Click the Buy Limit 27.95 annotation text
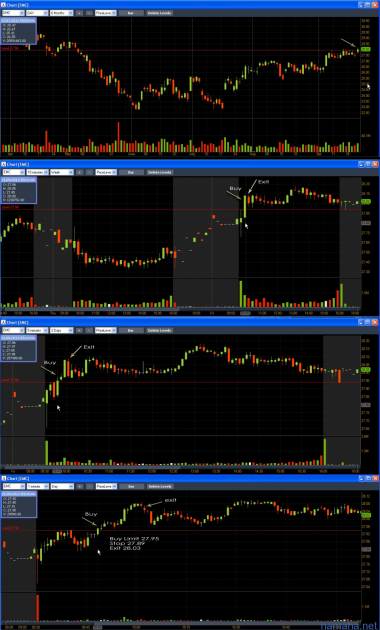This screenshot has height=630, width=380. pos(134,538)
